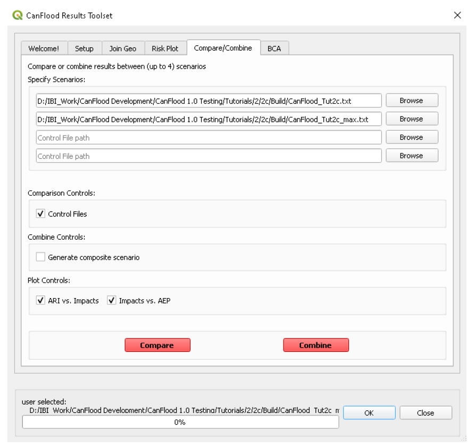Screen dimensions: 476x448
Task: Browse for the first scenario file (Tut2c.txt)
Action: tap(412, 100)
